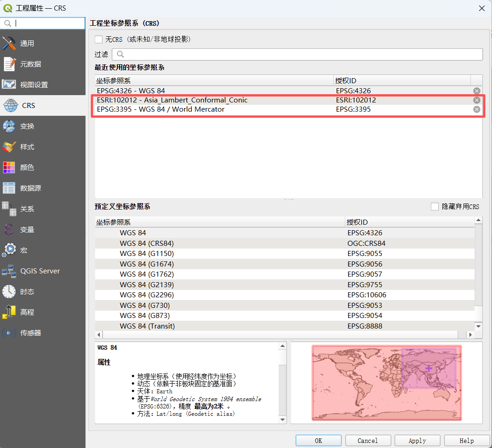Click the search icon in sidebar search box
This screenshot has width=492, height=448.
click(8, 23)
